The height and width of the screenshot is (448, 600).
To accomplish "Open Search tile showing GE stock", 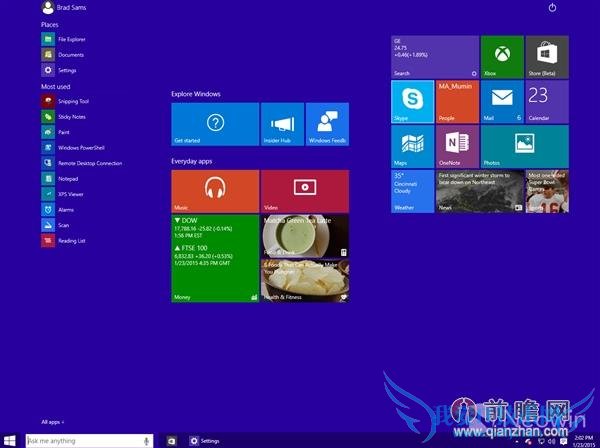I will click(435, 57).
